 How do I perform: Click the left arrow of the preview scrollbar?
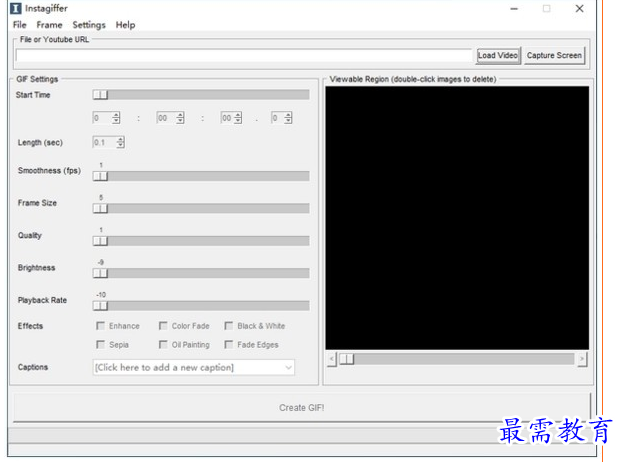[332, 359]
